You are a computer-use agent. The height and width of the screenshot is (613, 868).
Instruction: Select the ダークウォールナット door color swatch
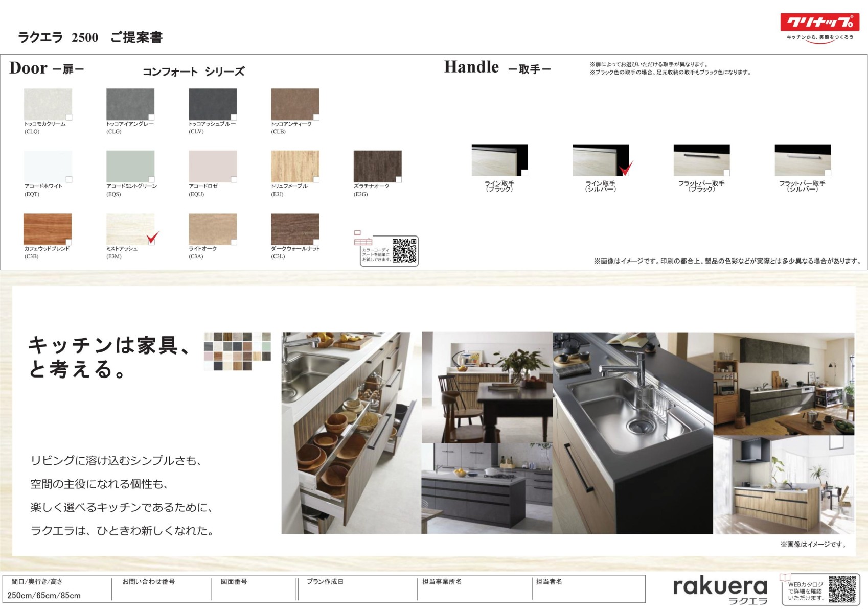pyautogui.click(x=295, y=229)
